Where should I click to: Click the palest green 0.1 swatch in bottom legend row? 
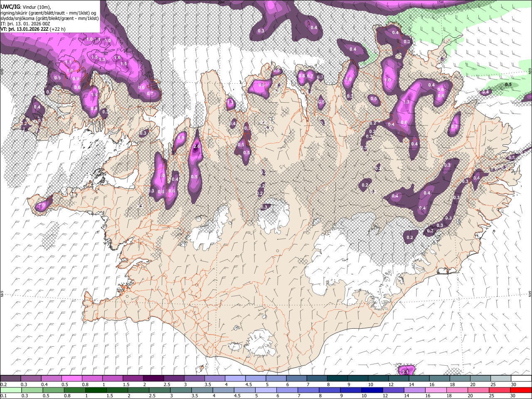tap(11, 390)
